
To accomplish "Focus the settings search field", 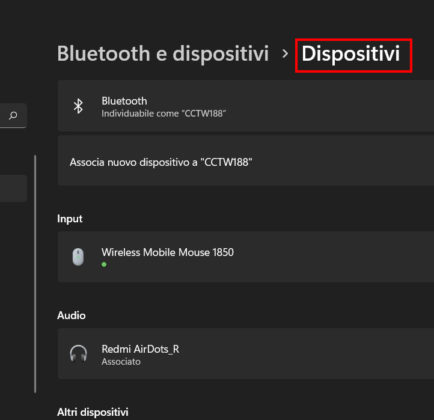I will click(x=13, y=116).
